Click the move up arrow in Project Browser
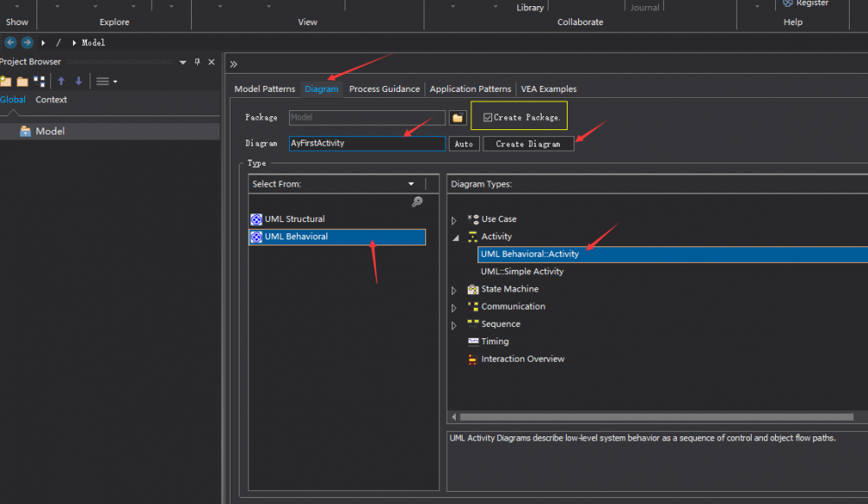868x504 pixels. (60, 81)
